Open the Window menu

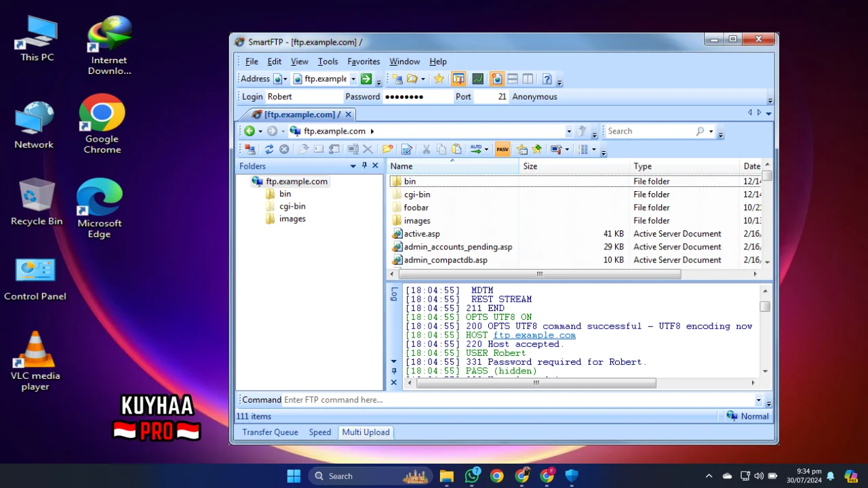click(404, 61)
